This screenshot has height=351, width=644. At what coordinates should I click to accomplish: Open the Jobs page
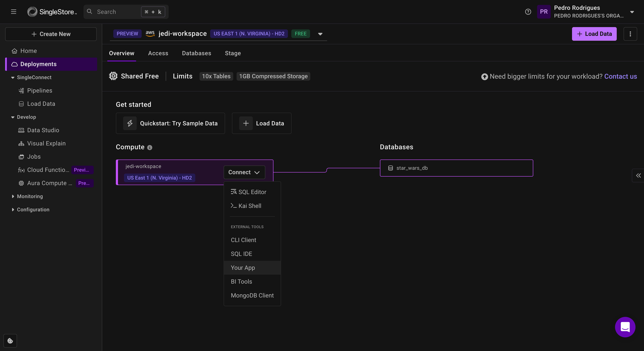pyautogui.click(x=34, y=156)
